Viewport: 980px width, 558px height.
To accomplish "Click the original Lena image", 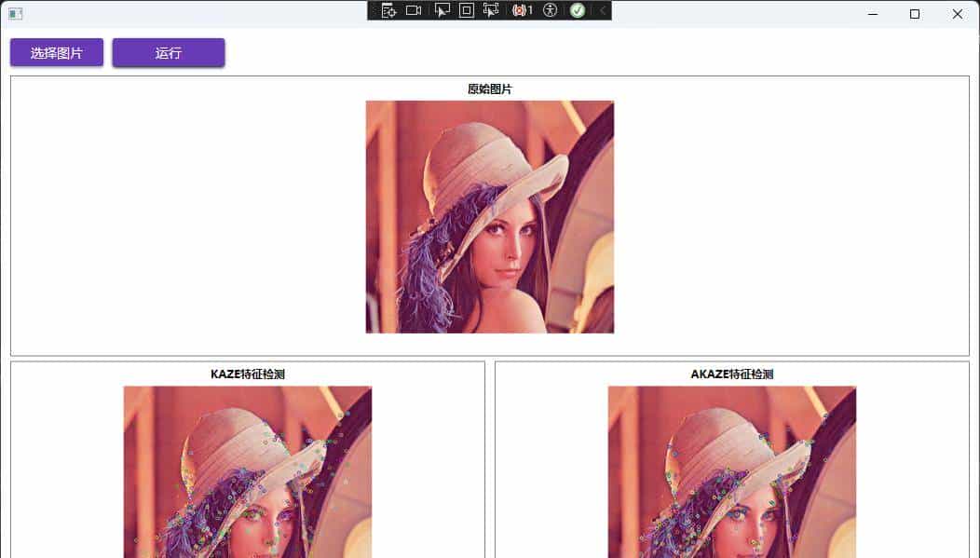I will 489,216.
